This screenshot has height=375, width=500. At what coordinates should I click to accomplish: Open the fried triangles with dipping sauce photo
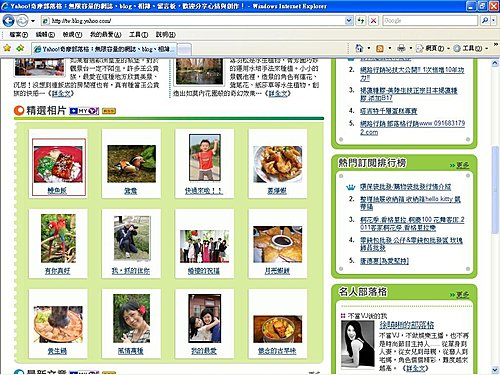click(277, 244)
